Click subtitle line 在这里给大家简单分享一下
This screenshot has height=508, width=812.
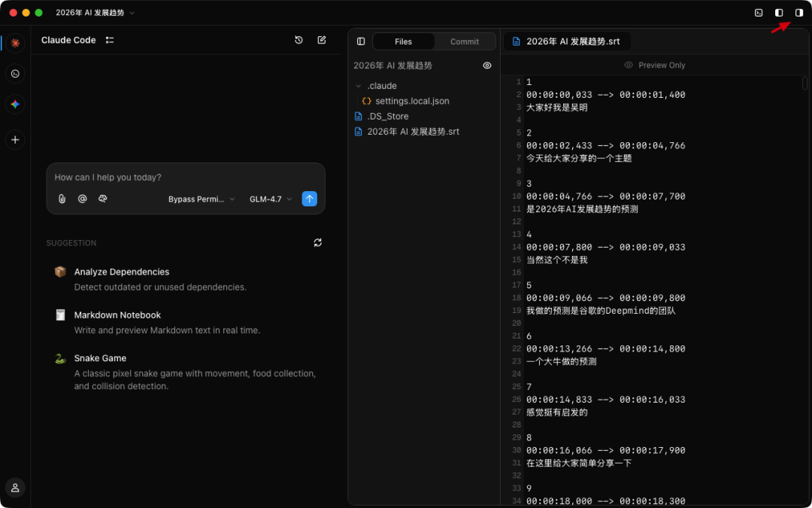[579, 463]
